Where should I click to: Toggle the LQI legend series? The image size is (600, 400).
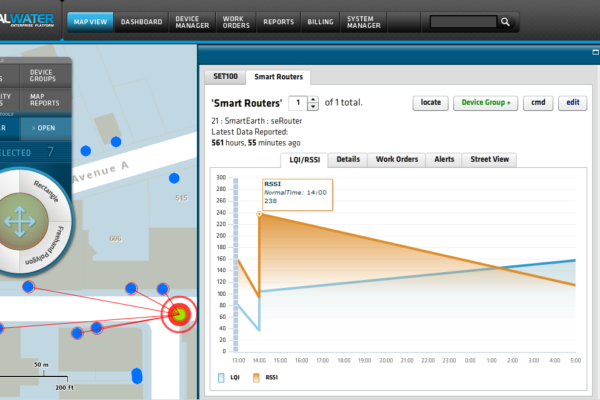pos(229,377)
